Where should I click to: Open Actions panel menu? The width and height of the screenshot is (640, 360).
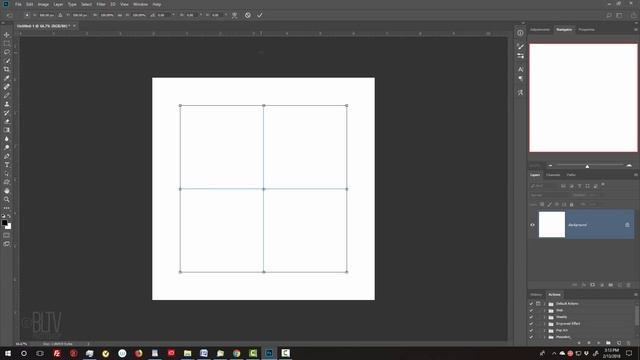(x=636, y=294)
